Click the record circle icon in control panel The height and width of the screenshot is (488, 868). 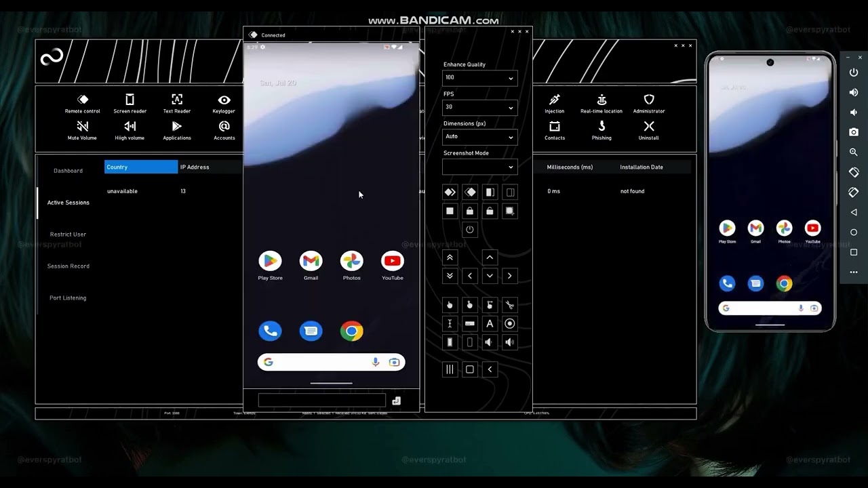point(510,323)
